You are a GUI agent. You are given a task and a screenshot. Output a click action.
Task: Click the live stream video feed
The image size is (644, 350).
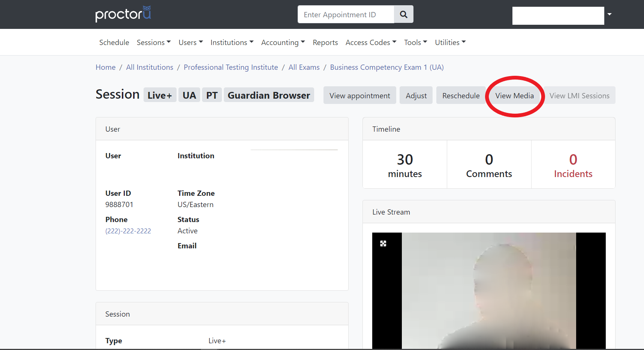(489, 291)
